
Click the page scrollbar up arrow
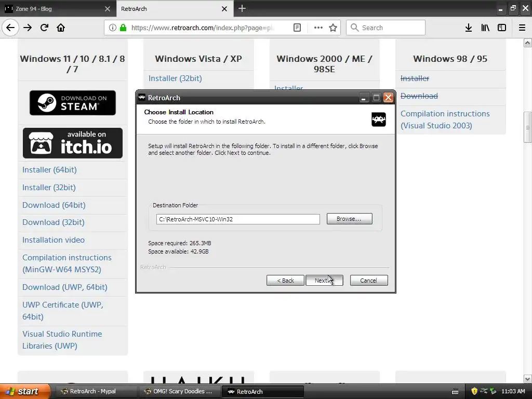pos(528,43)
